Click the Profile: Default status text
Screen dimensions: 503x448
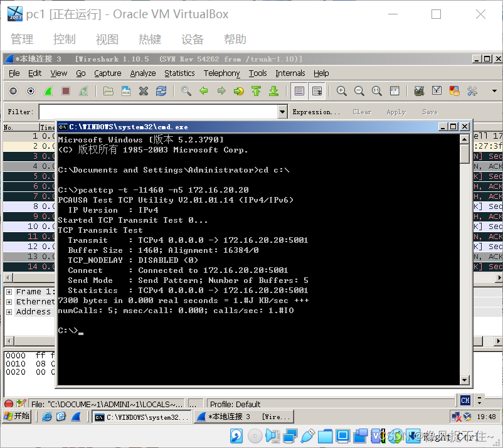[x=235, y=404]
